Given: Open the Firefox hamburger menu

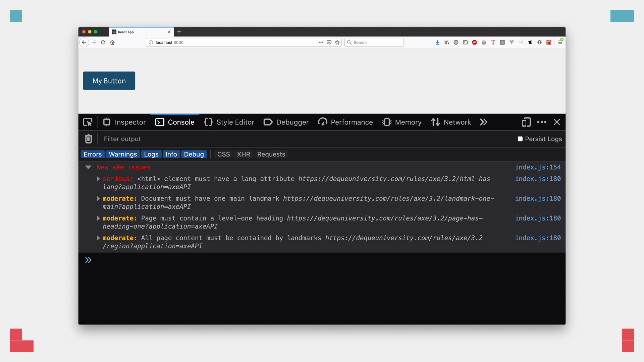Looking at the screenshot, I should [x=560, y=42].
